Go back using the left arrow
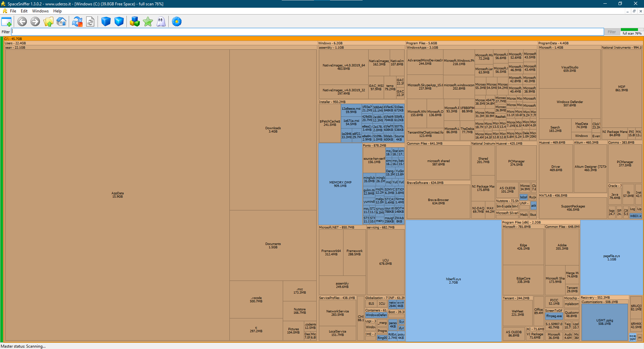The width and height of the screenshot is (644, 349). pyautogui.click(x=22, y=22)
